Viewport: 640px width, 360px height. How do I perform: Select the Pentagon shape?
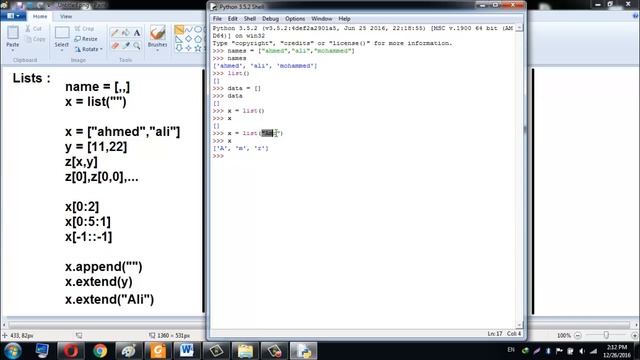click(x=198, y=39)
